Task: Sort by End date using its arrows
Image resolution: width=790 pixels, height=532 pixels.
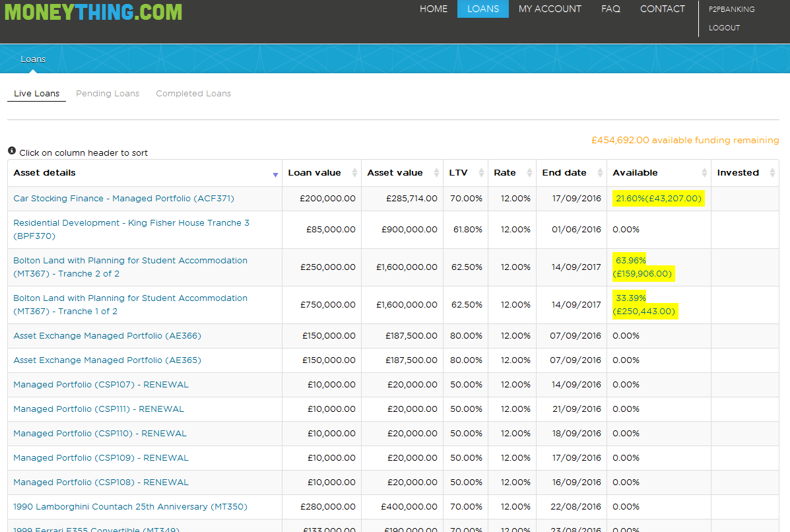Action: coord(599,173)
